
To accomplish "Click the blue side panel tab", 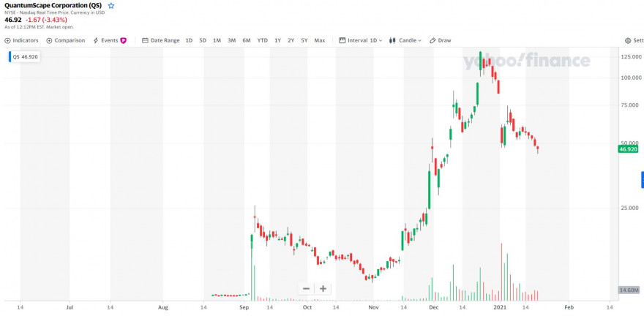I will [x=643, y=180].
